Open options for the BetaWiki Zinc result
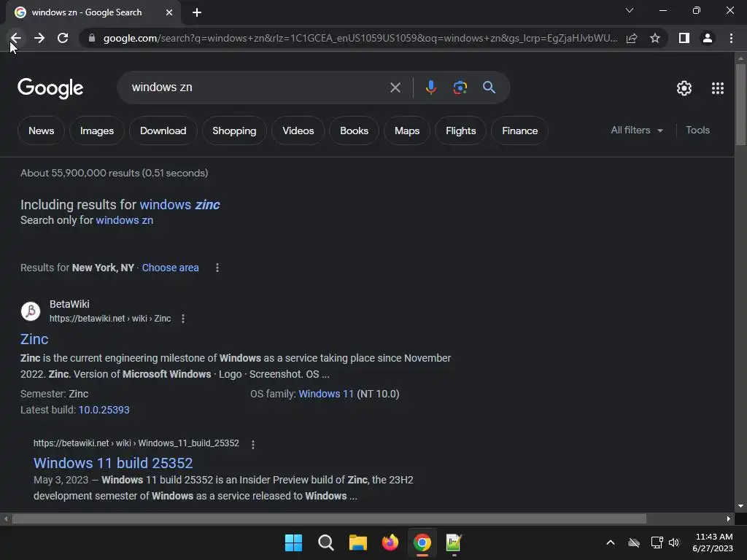The width and height of the screenshot is (747, 560). 183,319
